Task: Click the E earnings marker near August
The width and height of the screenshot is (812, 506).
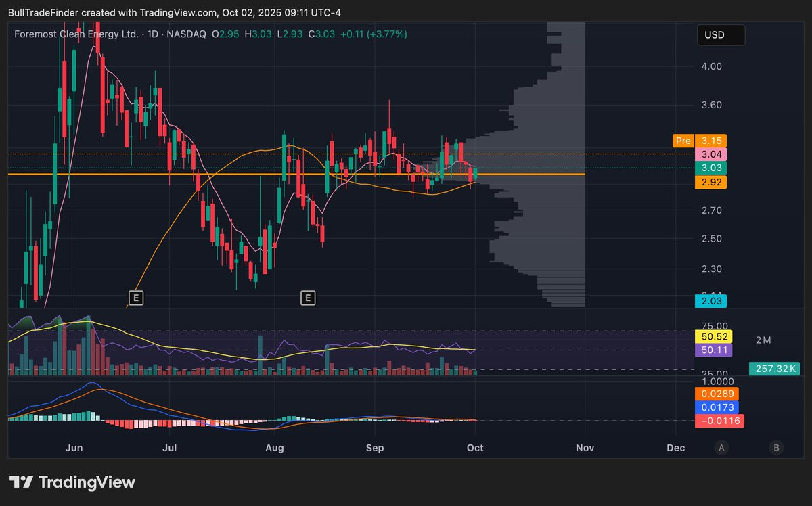Action: 309,297
